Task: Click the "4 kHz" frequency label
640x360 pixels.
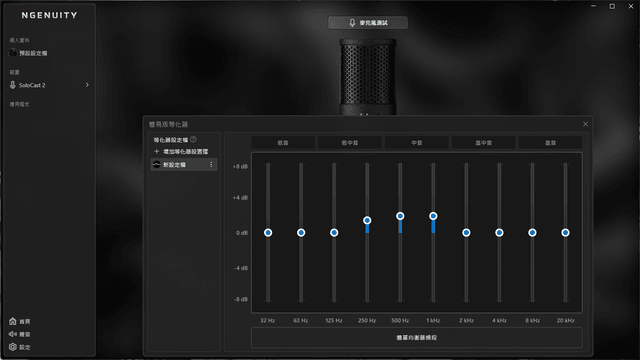Action: (499, 320)
